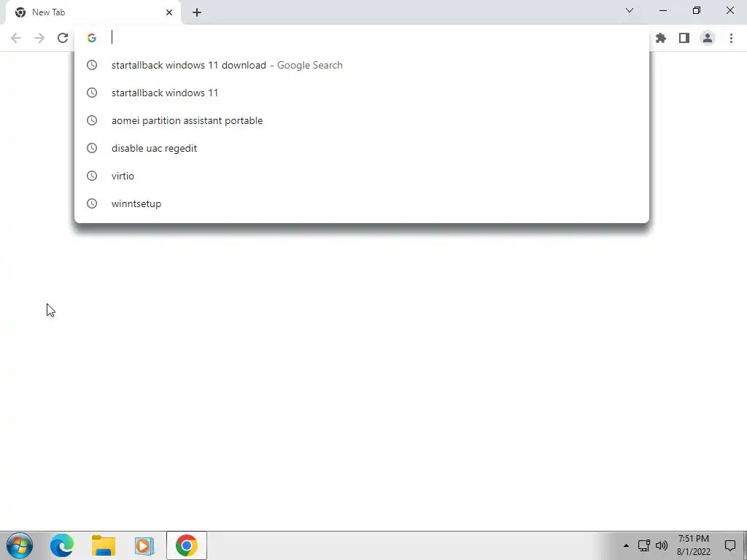747x560 pixels.
Task: Open the Chrome side panel
Action: click(x=684, y=38)
